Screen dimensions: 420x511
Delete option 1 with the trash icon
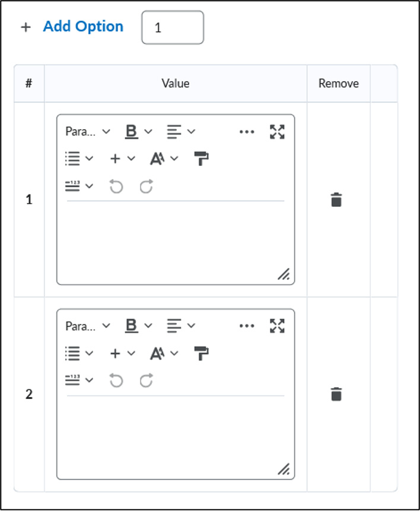click(x=336, y=199)
